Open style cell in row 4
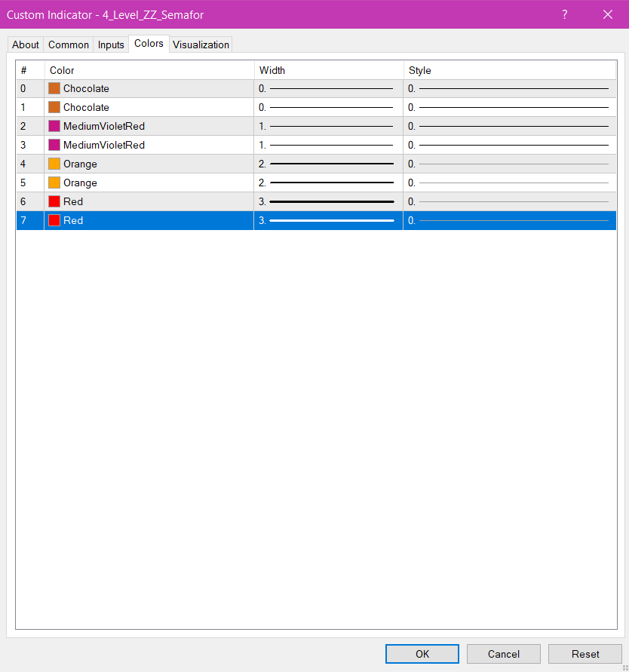629x672 pixels. coord(510,164)
